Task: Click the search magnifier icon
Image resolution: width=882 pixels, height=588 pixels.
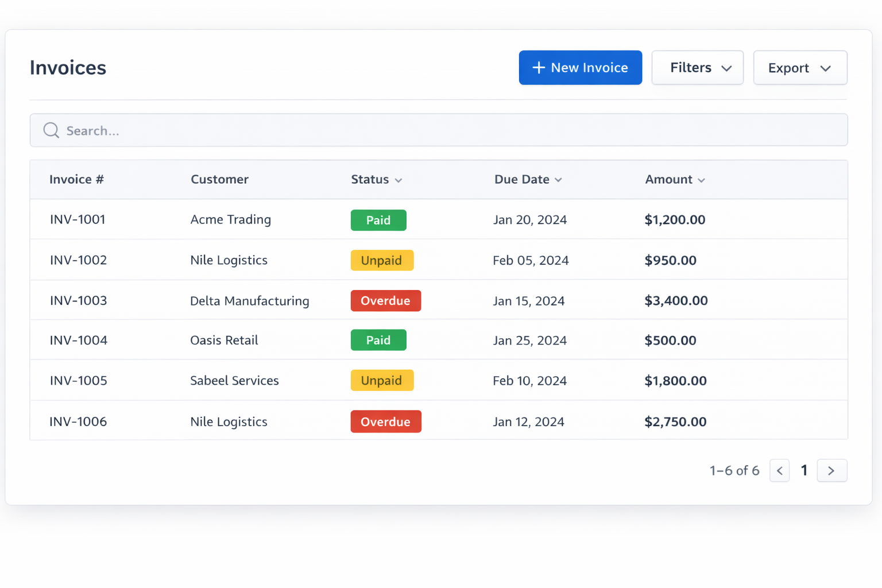Action: point(51,130)
